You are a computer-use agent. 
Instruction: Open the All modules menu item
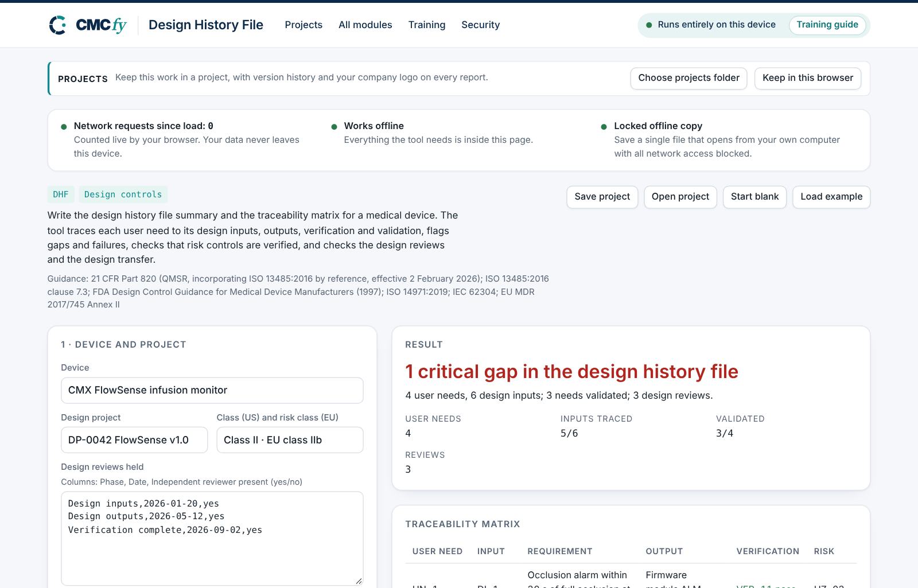[x=365, y=25]
